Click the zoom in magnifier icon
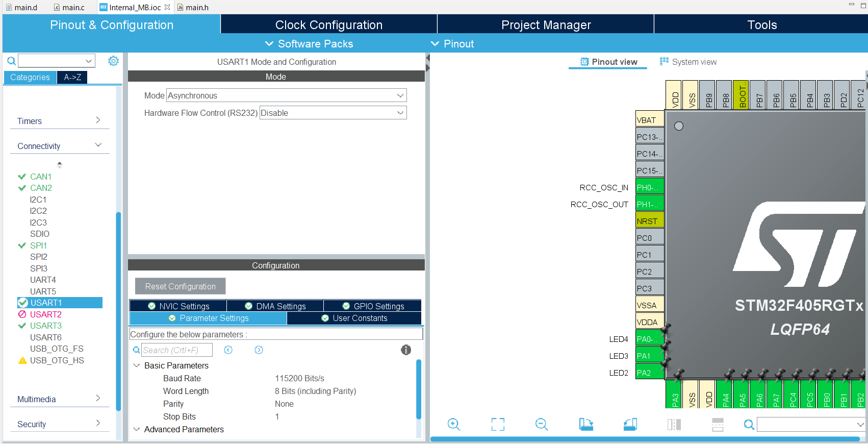Image resolution: width=868 pixels, height=444 pixels. [453, 424]
